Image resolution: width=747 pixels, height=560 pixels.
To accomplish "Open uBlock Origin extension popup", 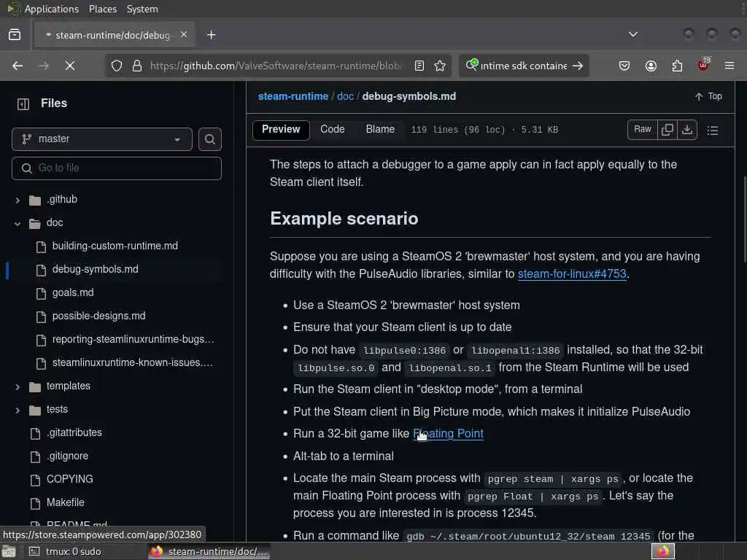I will pos(703,65).
